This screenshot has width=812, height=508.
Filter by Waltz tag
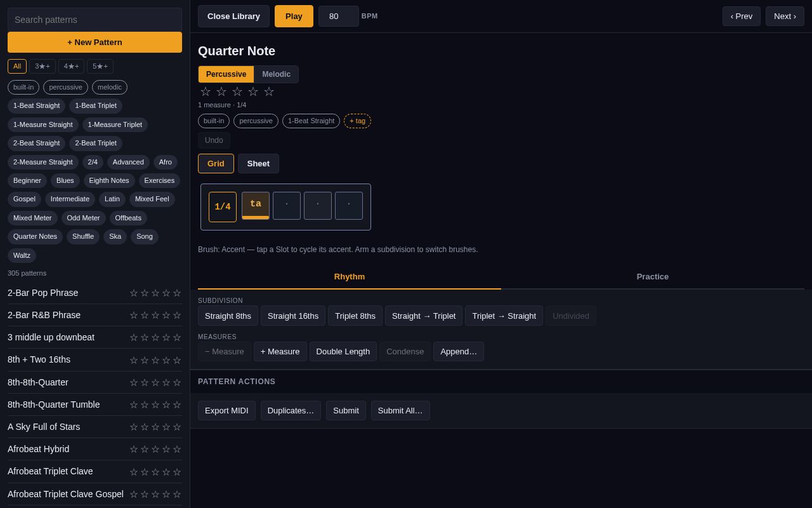point(22,255)
